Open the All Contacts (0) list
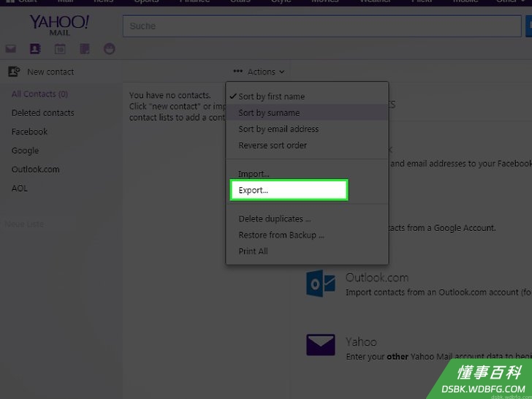 click(x=39, y=94)
